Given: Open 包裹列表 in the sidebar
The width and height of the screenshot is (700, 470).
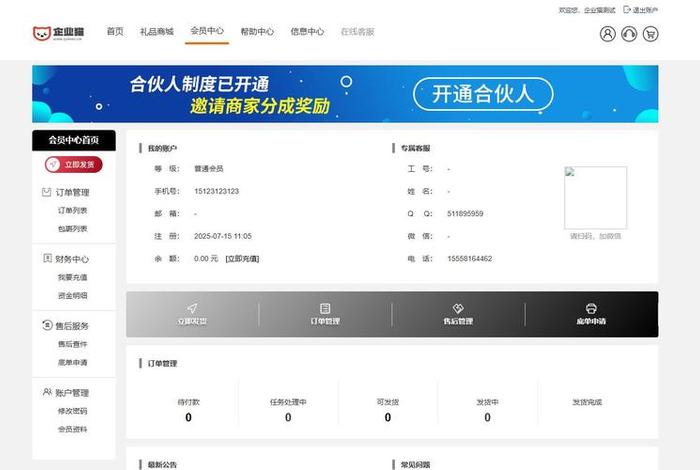Looking at the screenshot, I should click(72, 229).
